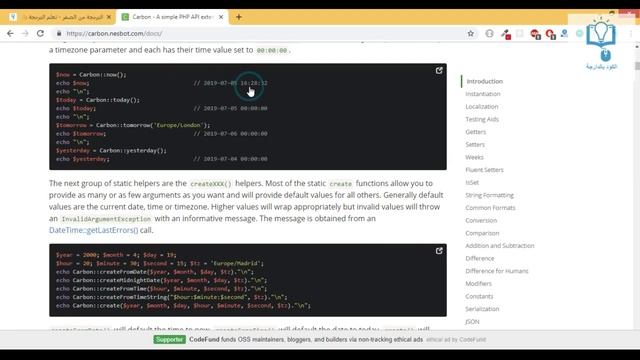Click the Carbon::tomorrow('Europe/London') code line
640x360 pixels.
133,125
